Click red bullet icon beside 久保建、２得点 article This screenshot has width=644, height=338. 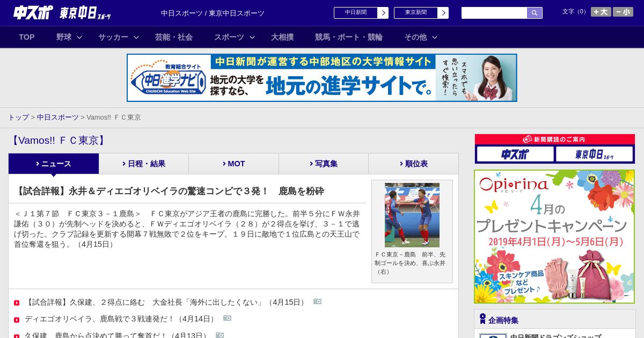(17, 303)
